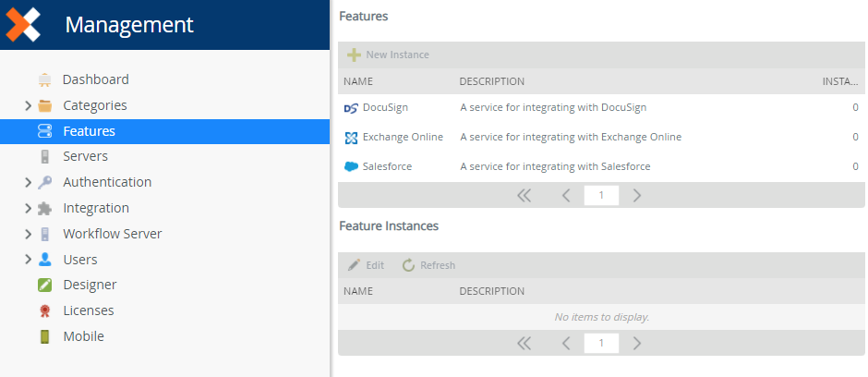This screenshot has height=377, width=868.
Task: Expand the Authentication node arrow
Action: (29, 182)
